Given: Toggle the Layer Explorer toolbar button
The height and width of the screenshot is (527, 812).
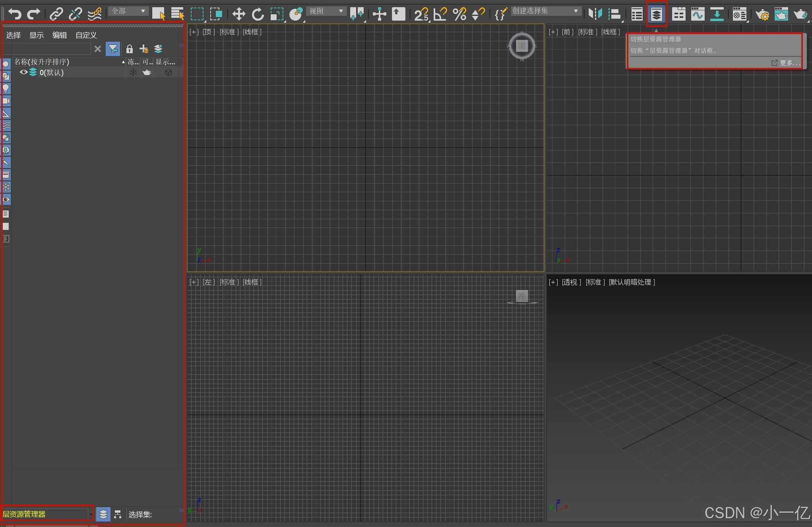Looking at the screenshot, I should pos(657,14).
